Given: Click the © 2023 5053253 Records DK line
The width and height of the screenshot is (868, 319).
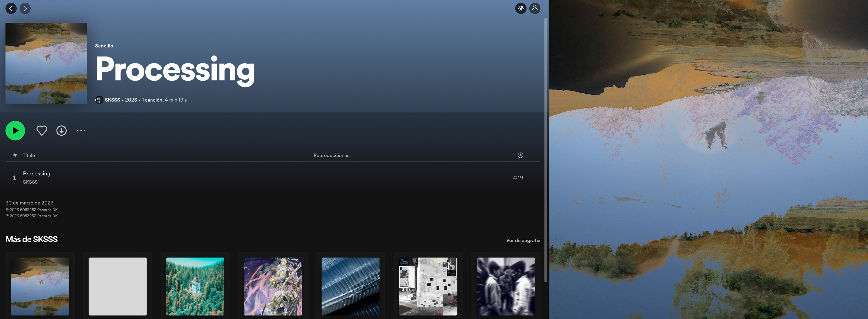Looking at the screenshot, I should 32,210.
